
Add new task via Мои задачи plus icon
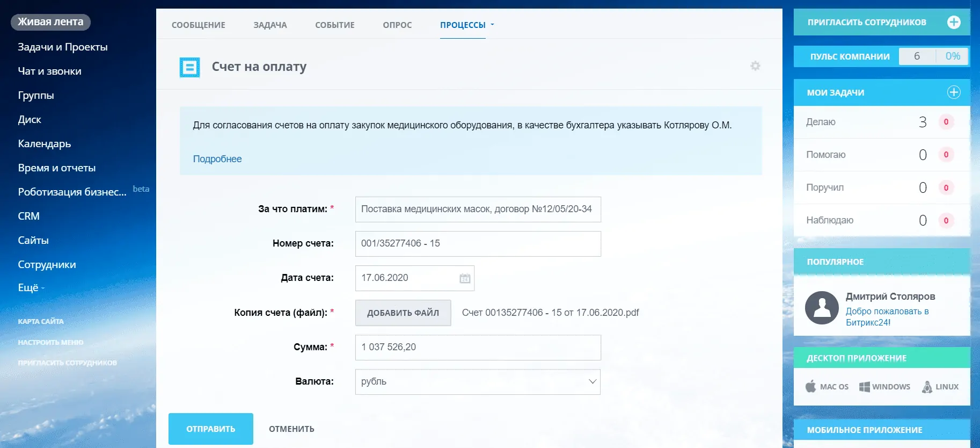953,92
